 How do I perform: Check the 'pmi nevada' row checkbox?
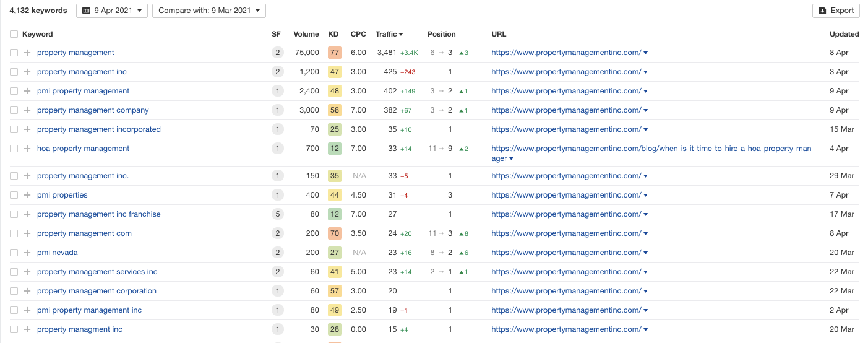(x=14, y=253)
